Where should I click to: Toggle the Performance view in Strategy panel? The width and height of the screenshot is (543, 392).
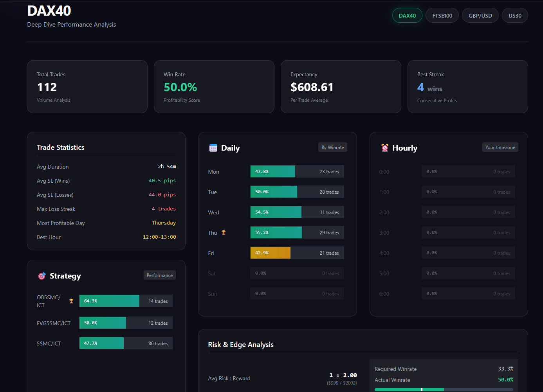159,275
